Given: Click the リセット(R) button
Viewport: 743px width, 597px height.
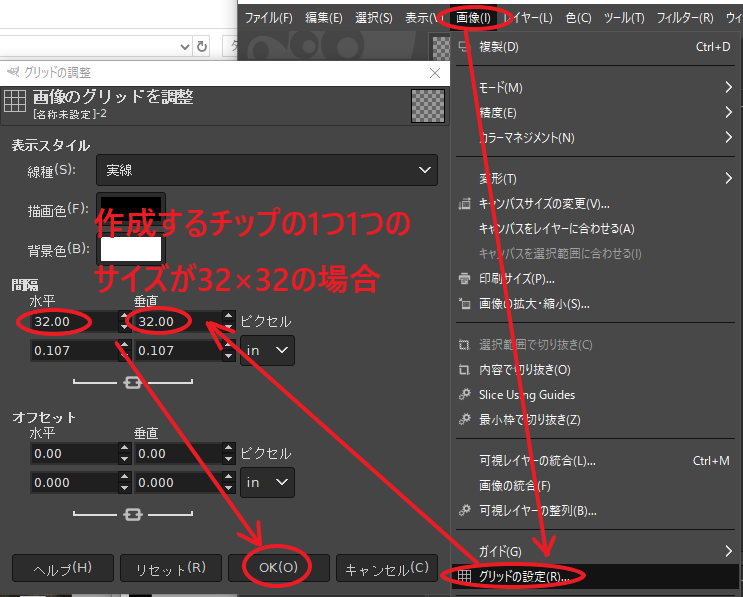Looking at the screenshot, I should coord(171,568).
